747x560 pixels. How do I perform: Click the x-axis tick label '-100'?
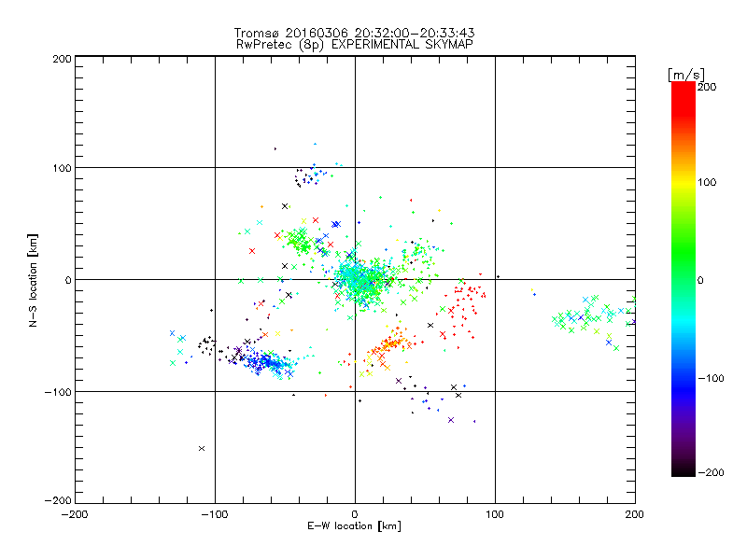215,515
